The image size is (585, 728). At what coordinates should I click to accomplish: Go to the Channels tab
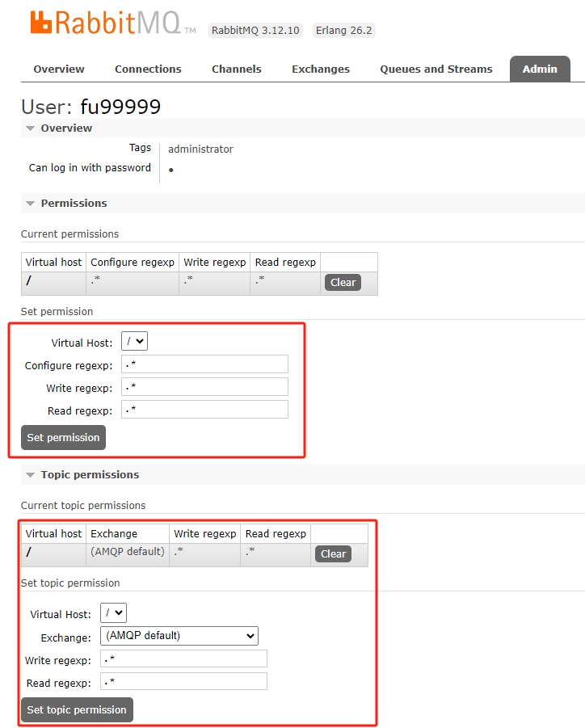(236, 69)
